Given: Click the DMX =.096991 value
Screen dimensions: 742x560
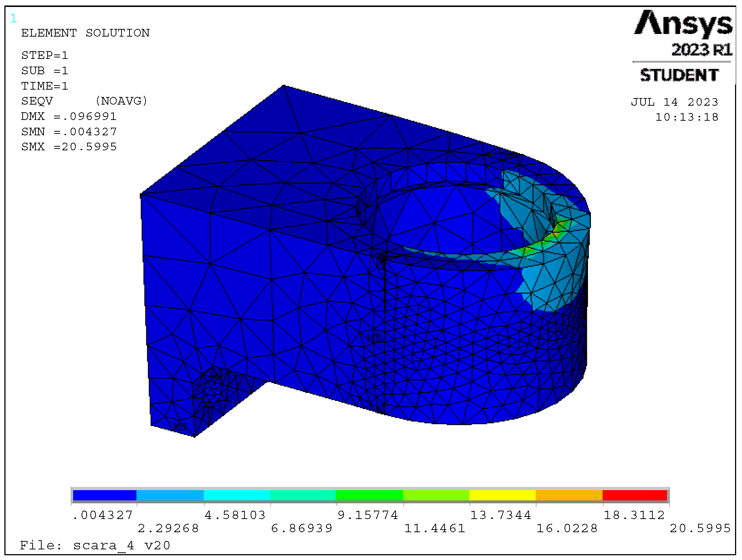Looking at the screenshot, I should point(69,116).
